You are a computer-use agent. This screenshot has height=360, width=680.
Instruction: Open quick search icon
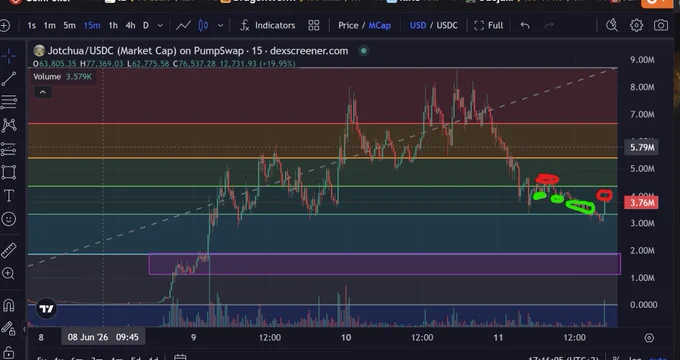612,26
